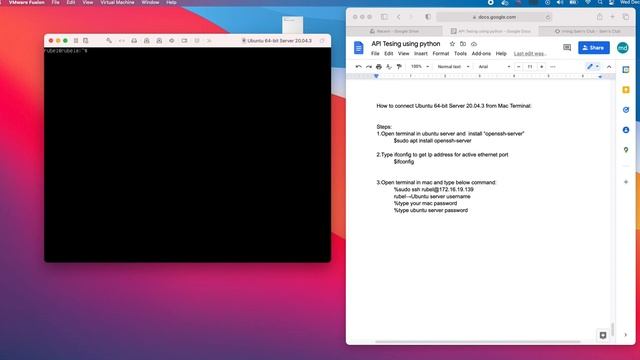Click the document title API Tesing using python
The image size is (640, 360).
pyautogui.click(x=405, y=44)
